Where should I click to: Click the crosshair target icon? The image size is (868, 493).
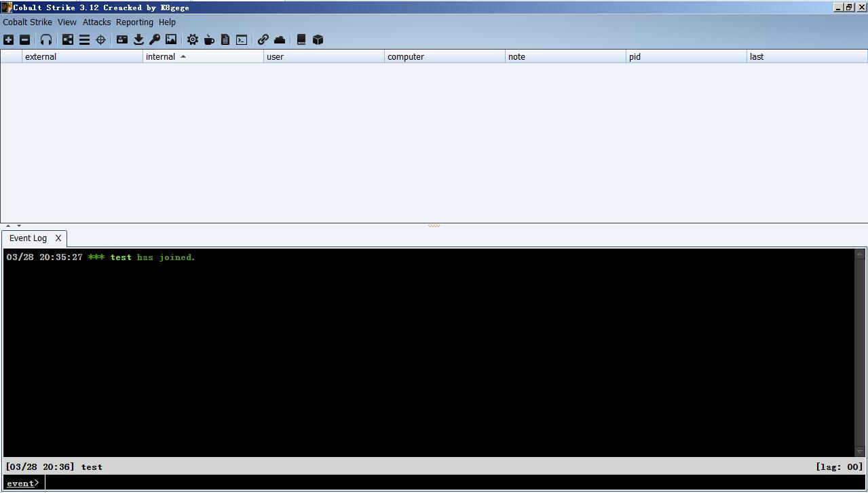click(100, 40)
